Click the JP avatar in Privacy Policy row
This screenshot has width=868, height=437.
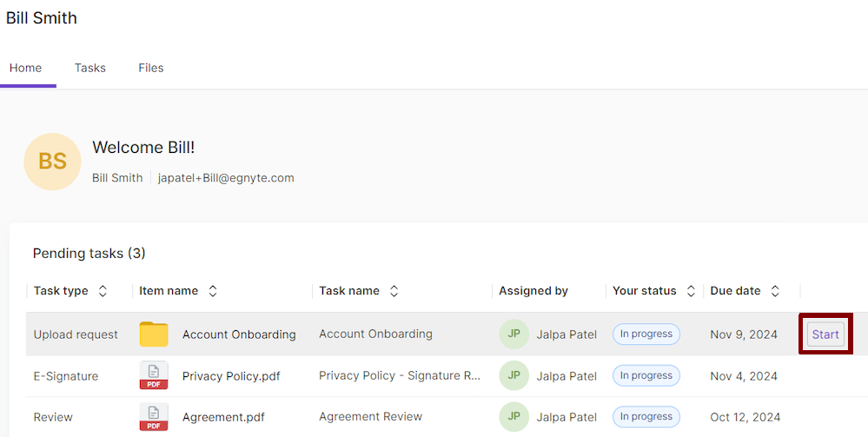tap(514, 375)
